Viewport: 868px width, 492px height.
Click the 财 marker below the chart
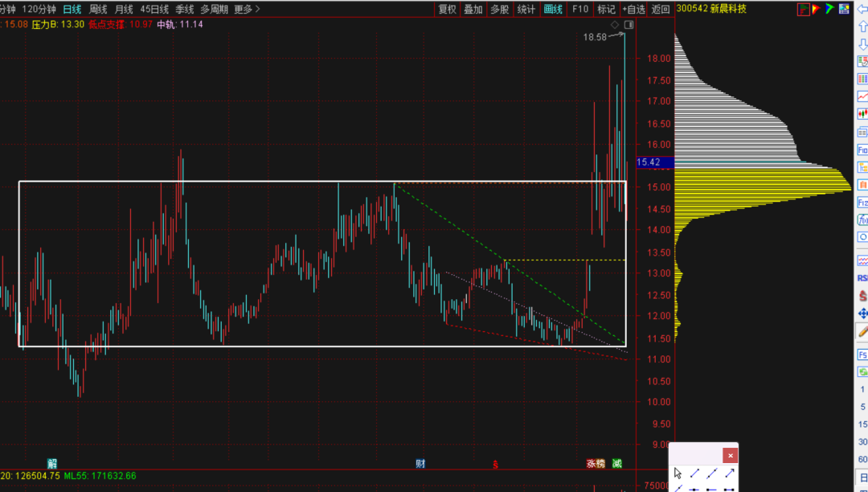point(420,464)
